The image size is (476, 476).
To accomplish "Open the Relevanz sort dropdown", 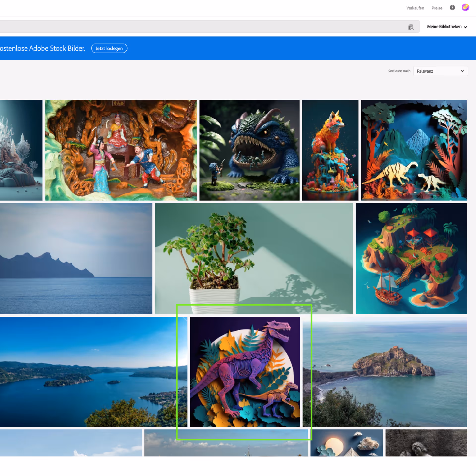I will (440, 71).
